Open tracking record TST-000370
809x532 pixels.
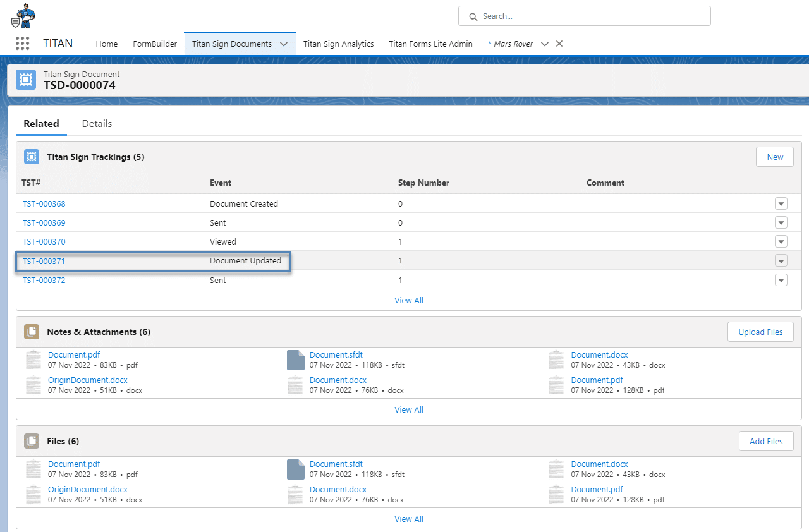[44, 241]
